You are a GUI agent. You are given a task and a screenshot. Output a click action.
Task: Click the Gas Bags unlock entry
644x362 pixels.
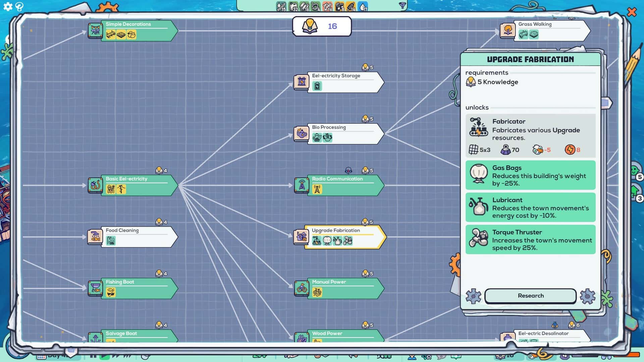[530, 175]
